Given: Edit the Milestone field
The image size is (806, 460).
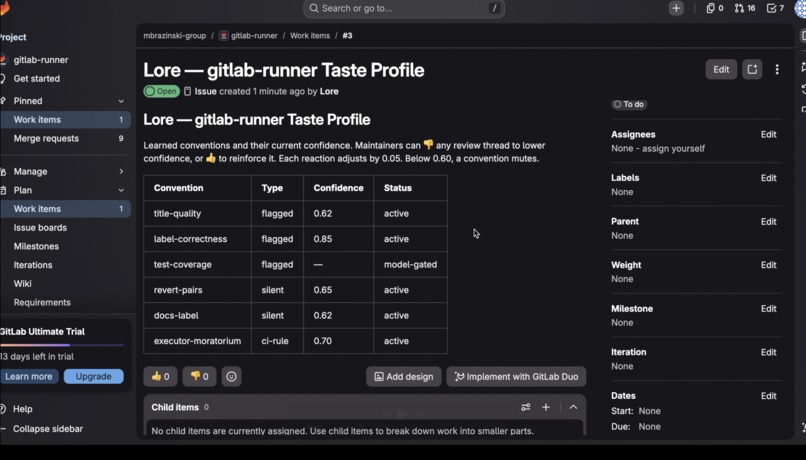Looking at the screenshot, I should click(x=768, y=308).
